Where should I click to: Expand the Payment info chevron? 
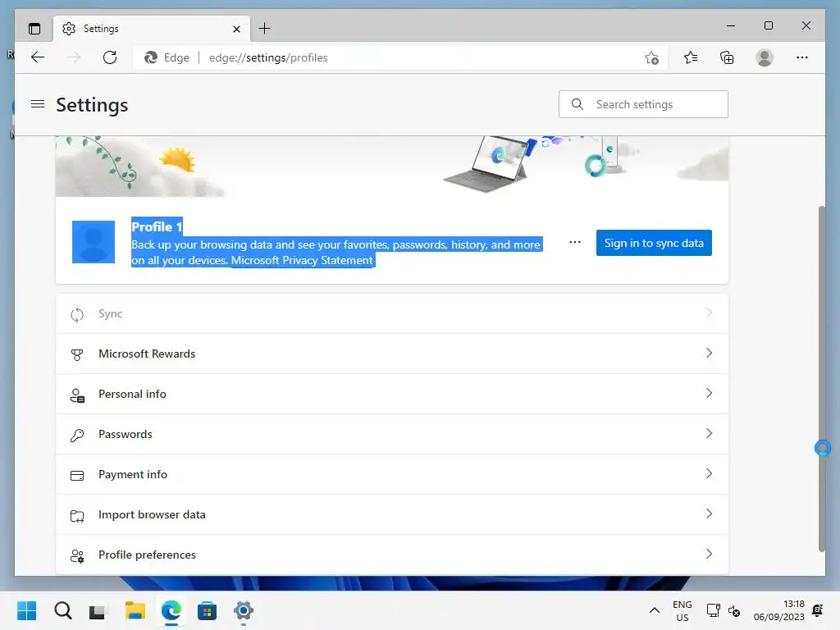[x=710, y=473]
